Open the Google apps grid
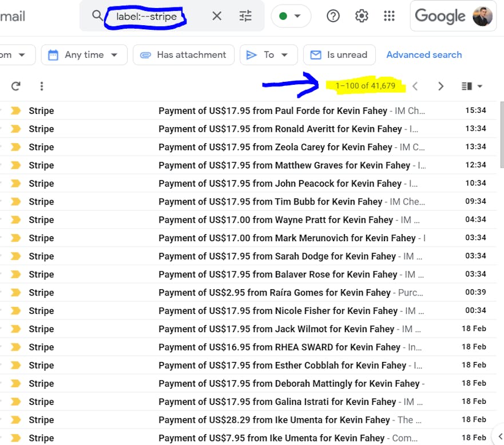The height and width of the screenshot is (445, 504). (390, 16)
